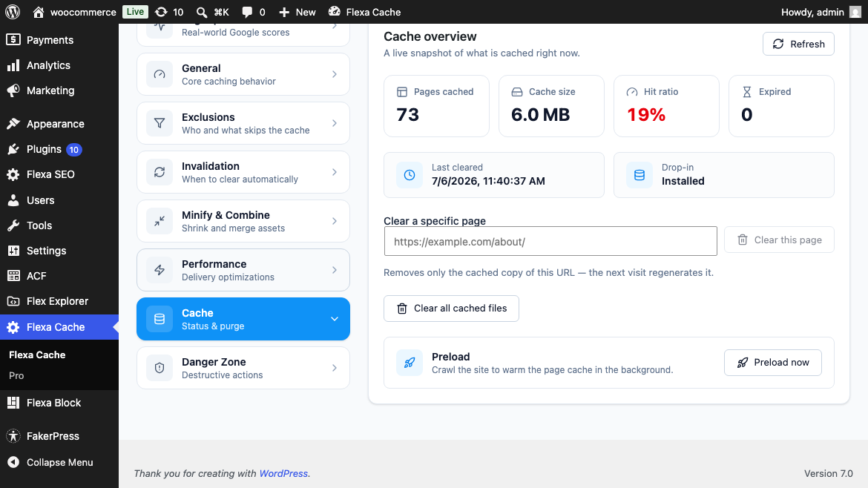Screen dimensions: 868x488
Task: Click the Settings sliders icon
Action: (x=13, y=251)
